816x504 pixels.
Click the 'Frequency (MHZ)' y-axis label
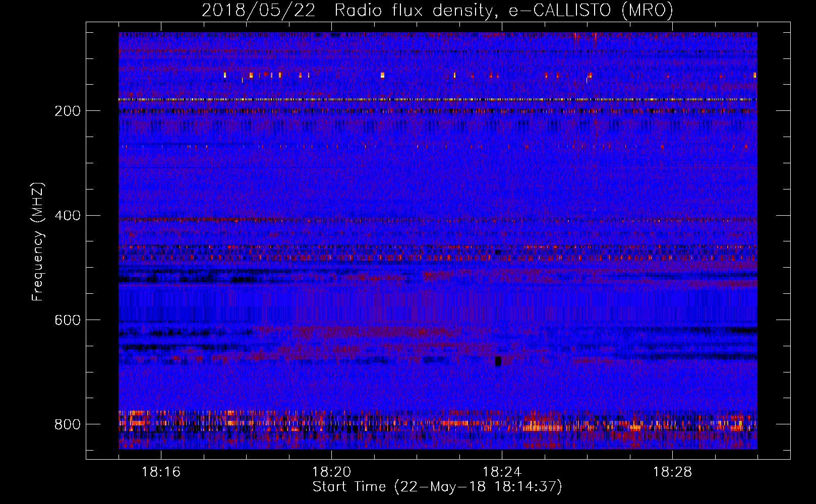tap(38, 242)
